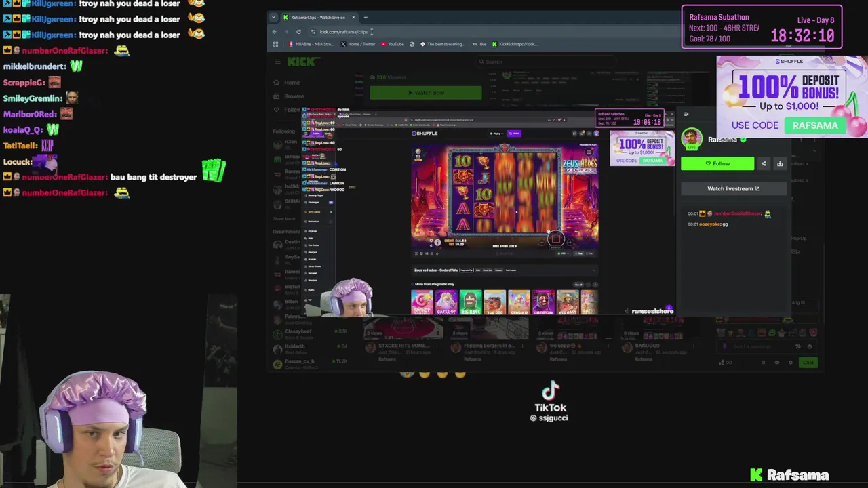Open the browser tab search chevron
Screen dimensions: 868x488
pyautogui.click(x=273, y=17)
